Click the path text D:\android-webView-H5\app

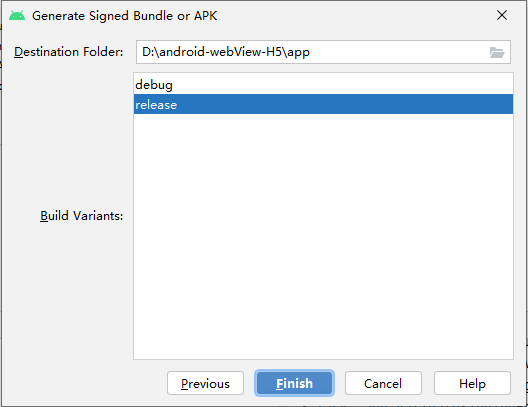[x=226, y=52]
